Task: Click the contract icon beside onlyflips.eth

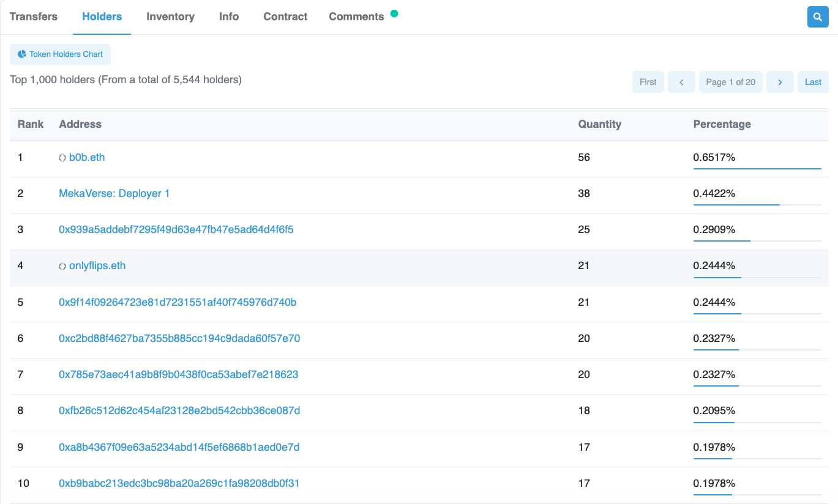Action: pos(62,266)
